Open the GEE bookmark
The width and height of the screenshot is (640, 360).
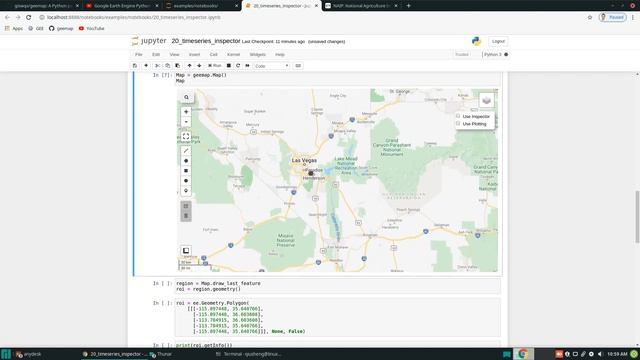coord(36,29)
